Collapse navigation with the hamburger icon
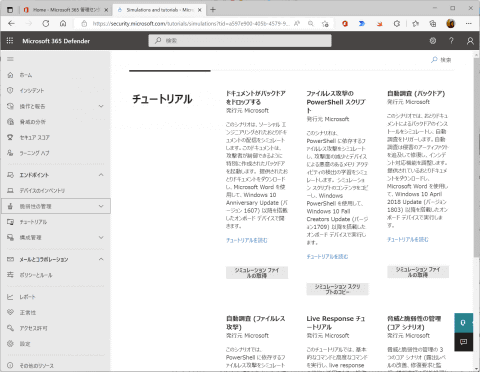The height and width of the screenshot is (372, 480). tap(10, 59)
